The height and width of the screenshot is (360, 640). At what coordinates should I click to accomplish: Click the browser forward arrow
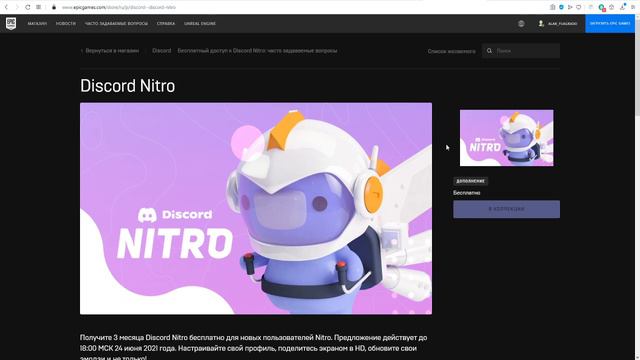(17, 7)
